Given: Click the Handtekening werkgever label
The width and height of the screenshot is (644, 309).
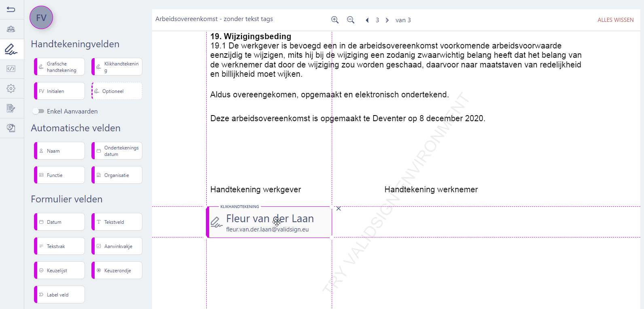Looking at the screenshot, I should coord(256,189).
